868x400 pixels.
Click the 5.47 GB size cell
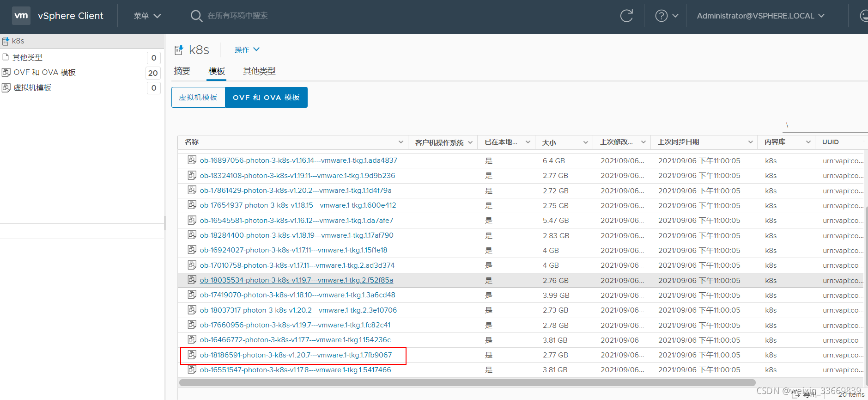coord(556,220)
